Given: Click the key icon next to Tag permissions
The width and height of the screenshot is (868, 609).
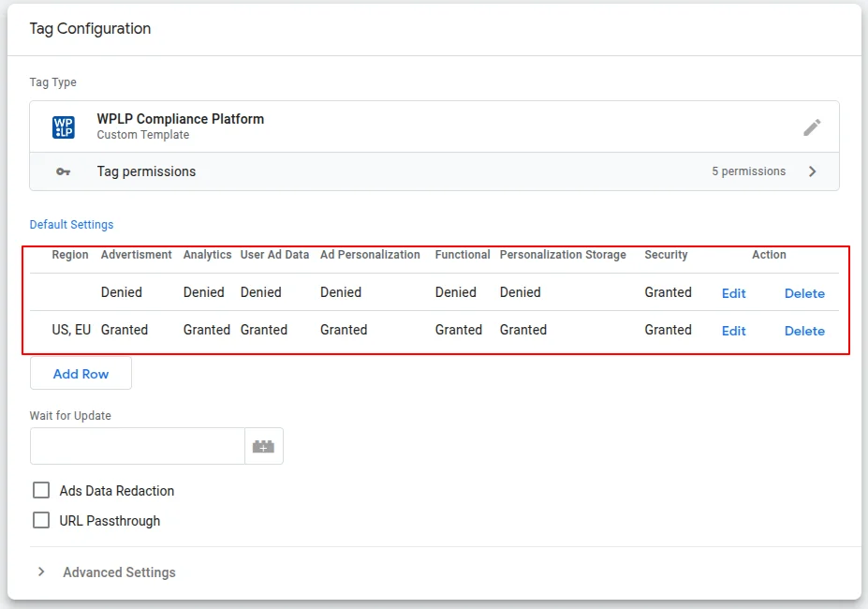Looking at the screenshot, I should [62, 171].
